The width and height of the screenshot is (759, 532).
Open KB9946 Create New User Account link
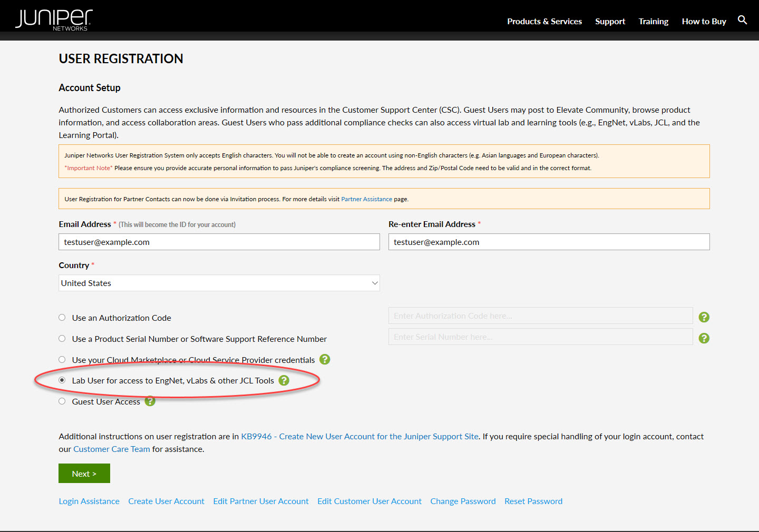click(x=360, y=437)
